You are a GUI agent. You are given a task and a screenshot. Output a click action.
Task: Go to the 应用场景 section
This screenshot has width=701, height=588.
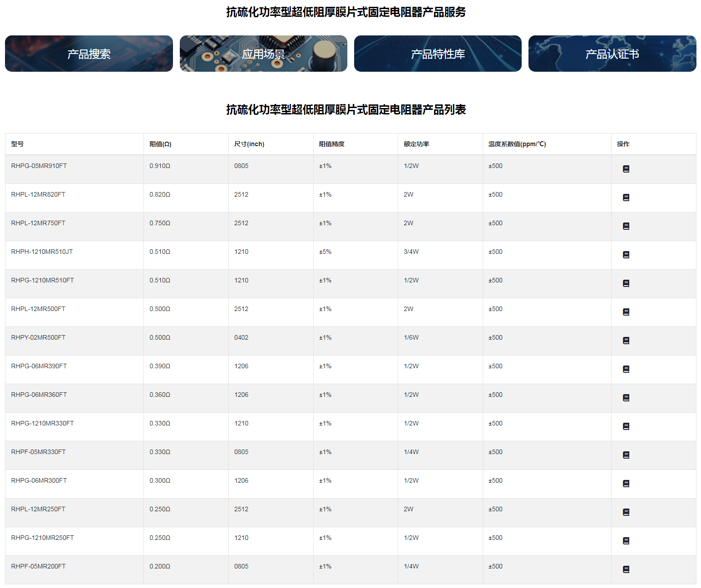(263, 54)
